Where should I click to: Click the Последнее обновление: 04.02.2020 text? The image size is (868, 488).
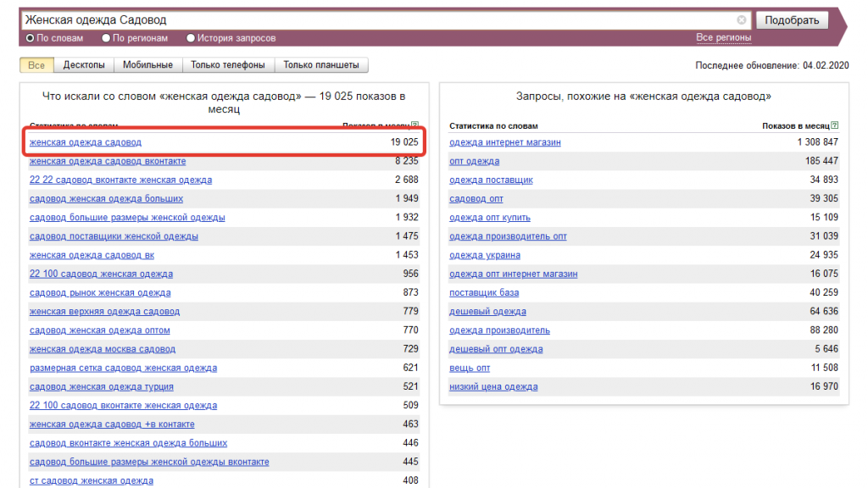[x=771, y=65]
